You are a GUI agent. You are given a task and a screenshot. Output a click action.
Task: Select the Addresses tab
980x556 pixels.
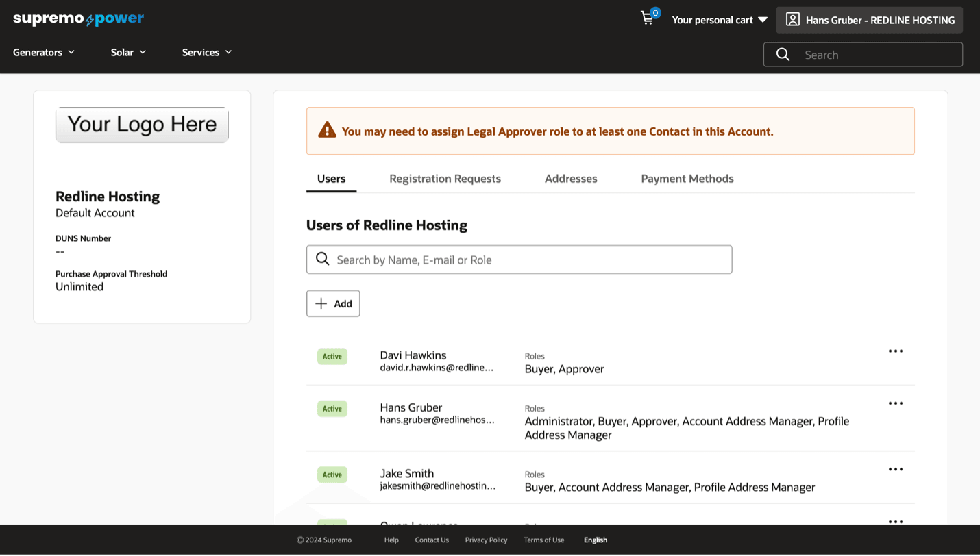571,178
